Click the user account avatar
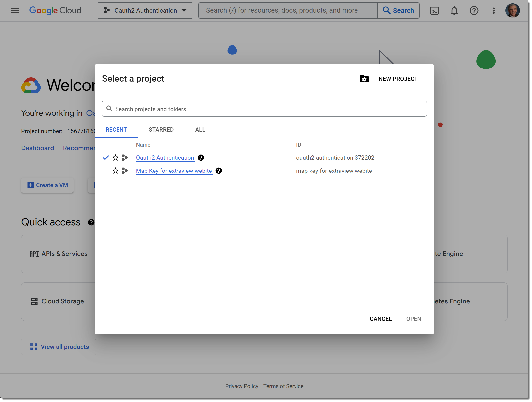 (x=512, y=11)
